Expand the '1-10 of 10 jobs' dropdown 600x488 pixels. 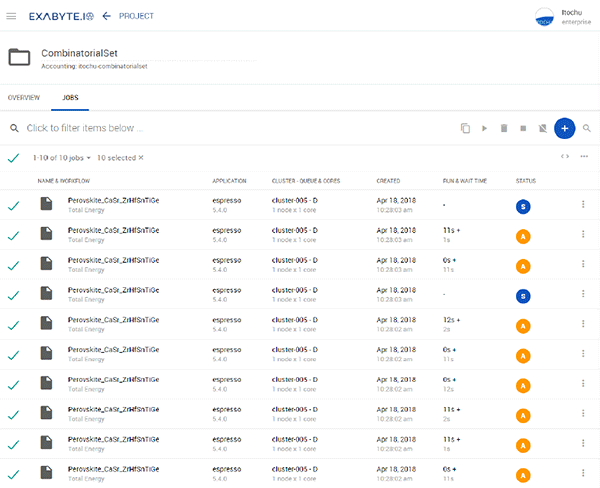[62, 158]
